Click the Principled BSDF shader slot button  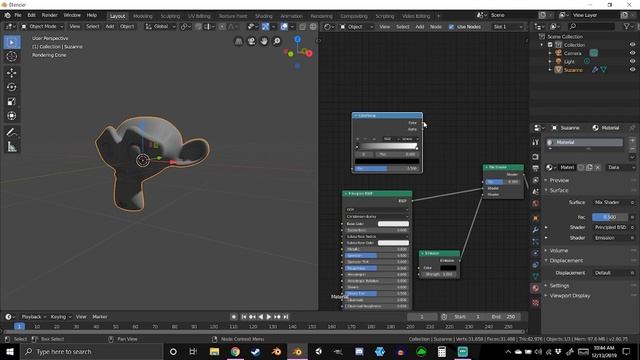click(x=610, y=227)
